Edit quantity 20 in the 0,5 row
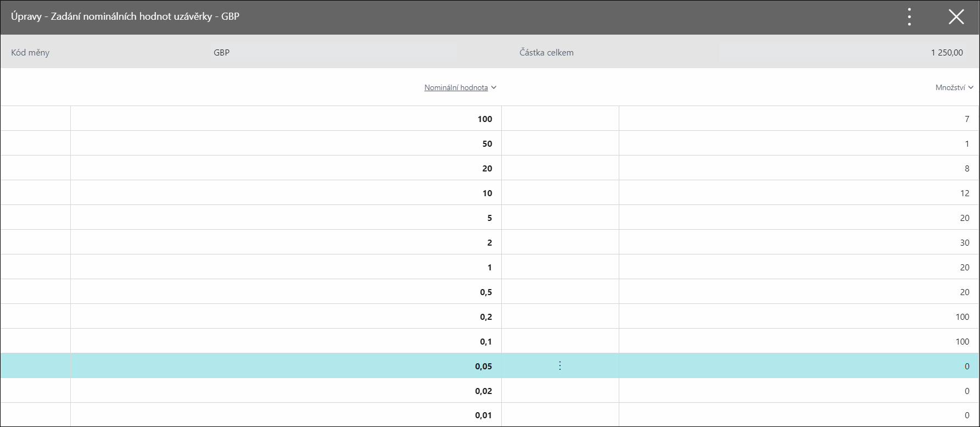 pyautogui.click(x=799, y=292)
